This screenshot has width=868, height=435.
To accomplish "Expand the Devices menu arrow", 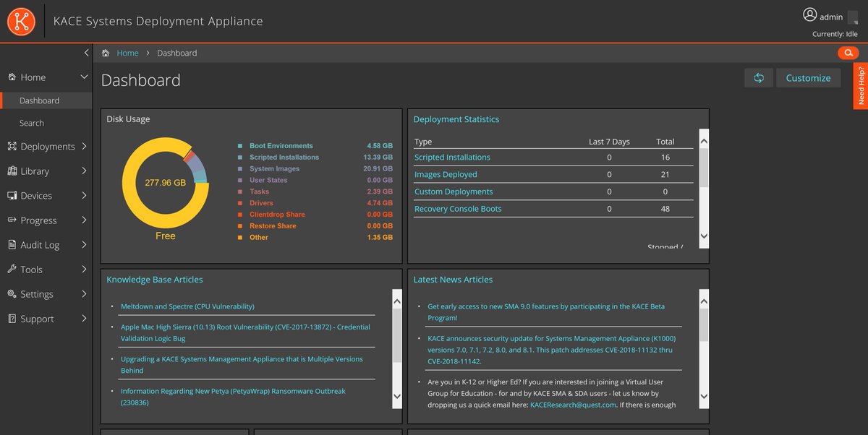I will point(84,195).
